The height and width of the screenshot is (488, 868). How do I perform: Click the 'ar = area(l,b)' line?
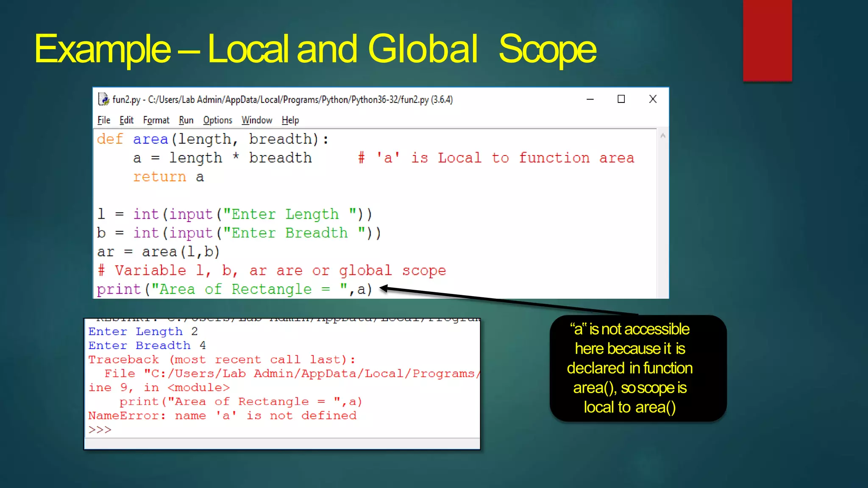tap(158, 252)
